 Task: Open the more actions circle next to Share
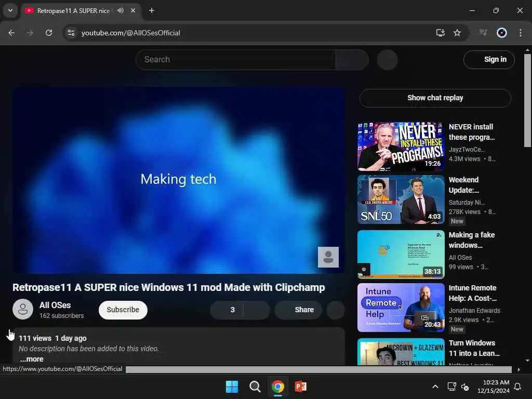coord(336,310)
